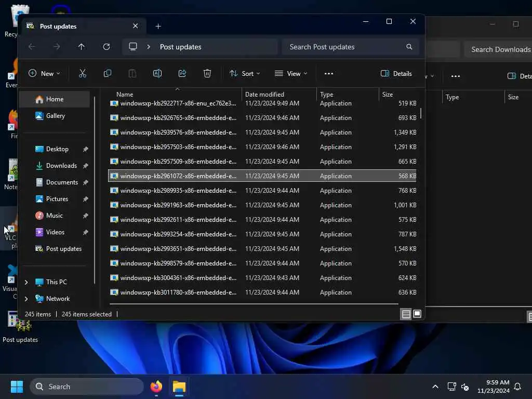The height and width of the screenshot is (399, 532).
Task: Select file windowsxp-kb2961072-x86-embedded
Action: tap(262, 176)
